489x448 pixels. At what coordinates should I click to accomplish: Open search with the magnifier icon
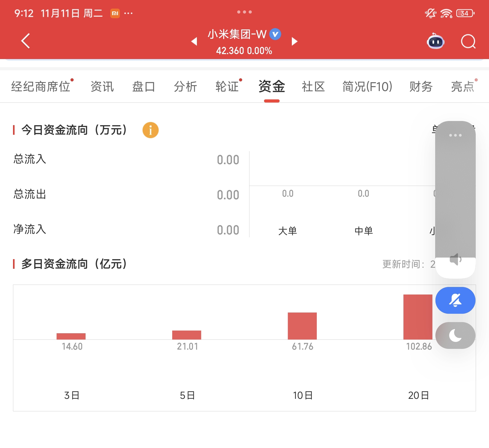pyautogui.click(x=468, y=41)
